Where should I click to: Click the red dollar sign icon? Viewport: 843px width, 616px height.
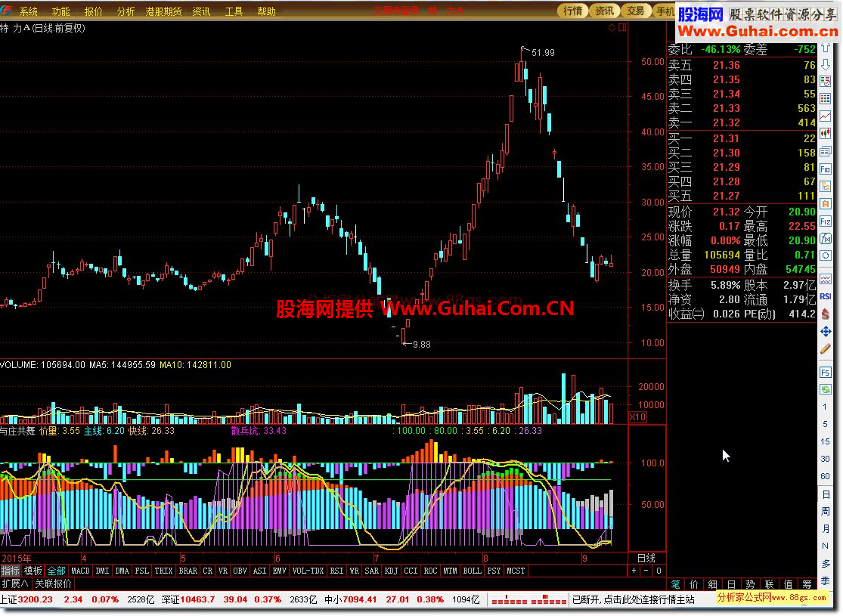(826, 314)
